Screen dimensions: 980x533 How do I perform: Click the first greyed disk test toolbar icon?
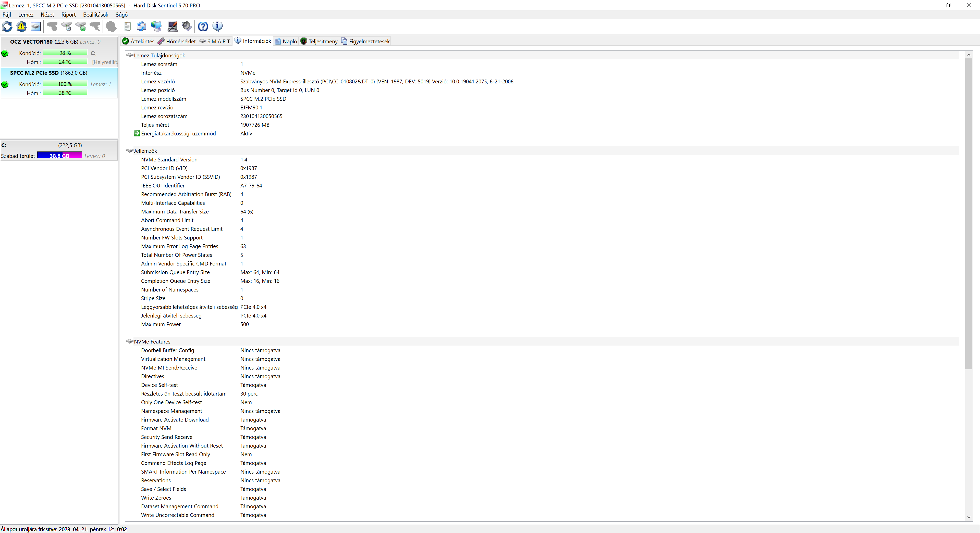pyautogui.click(x=52, y=26)
